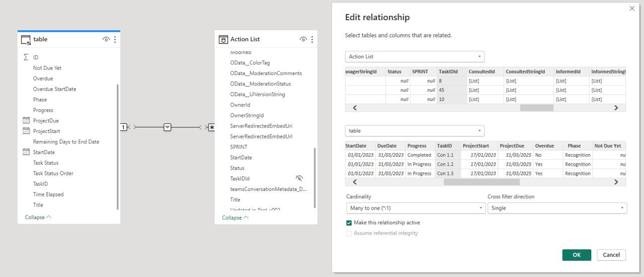Open more options on table card
644x277 pixels.
115,39
